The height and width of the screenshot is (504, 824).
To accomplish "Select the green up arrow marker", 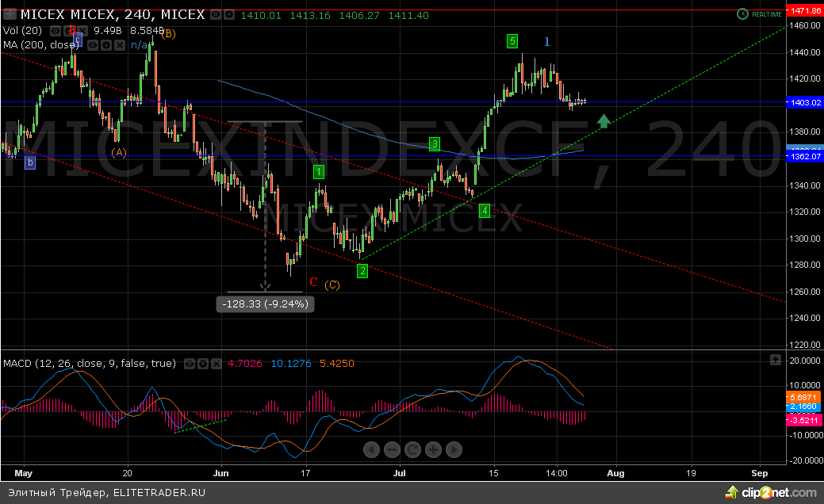I will (x=604, y=121).
